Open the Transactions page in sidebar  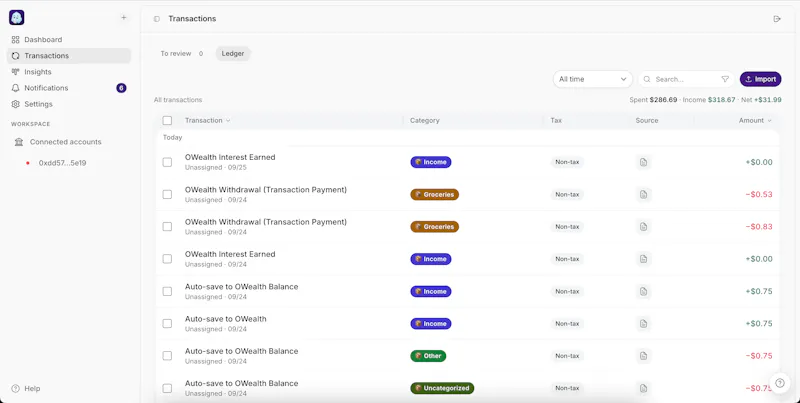[x=68, y=56]
